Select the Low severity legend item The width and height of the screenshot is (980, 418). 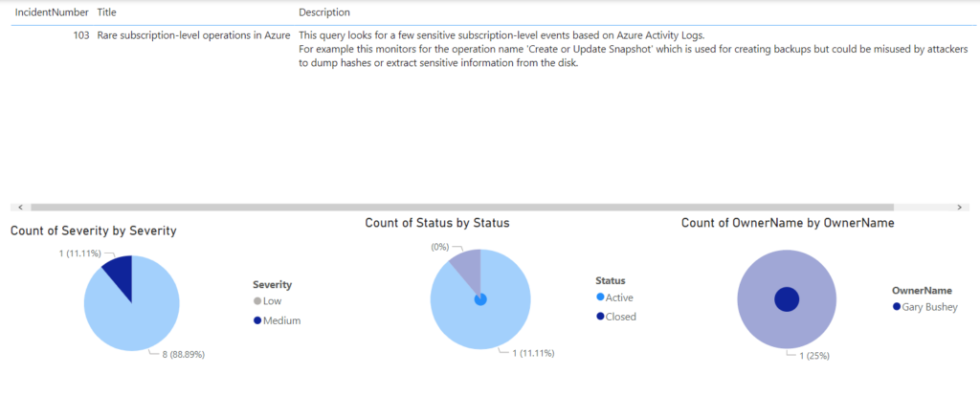268,301
